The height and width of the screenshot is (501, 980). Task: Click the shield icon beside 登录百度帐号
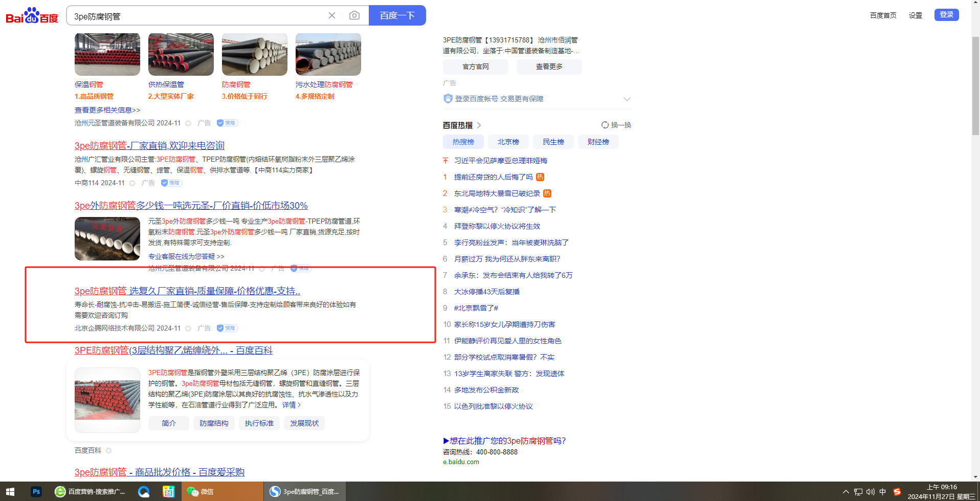coord(448,99)
